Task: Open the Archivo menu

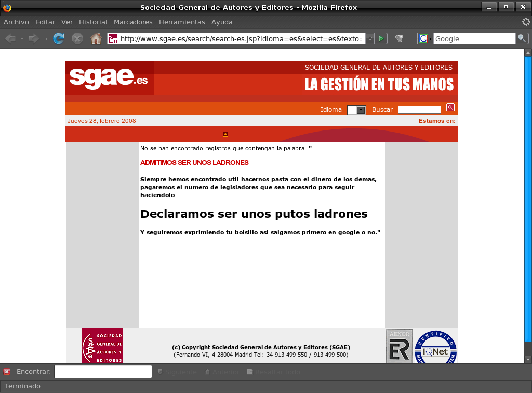Action: click(x=16, y=22)
